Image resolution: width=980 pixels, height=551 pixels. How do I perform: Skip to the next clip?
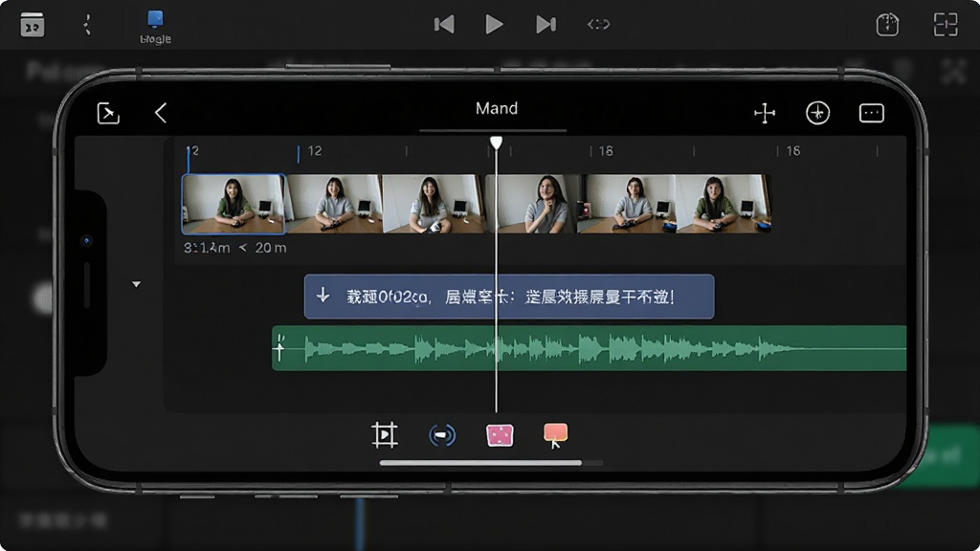[x=546, y=24]
